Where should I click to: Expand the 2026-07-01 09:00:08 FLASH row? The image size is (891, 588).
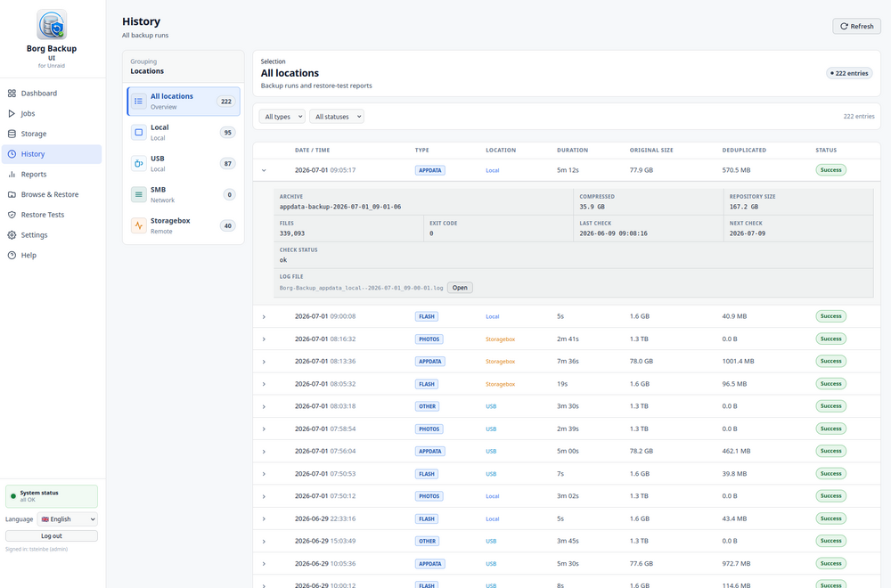[264, 316]
